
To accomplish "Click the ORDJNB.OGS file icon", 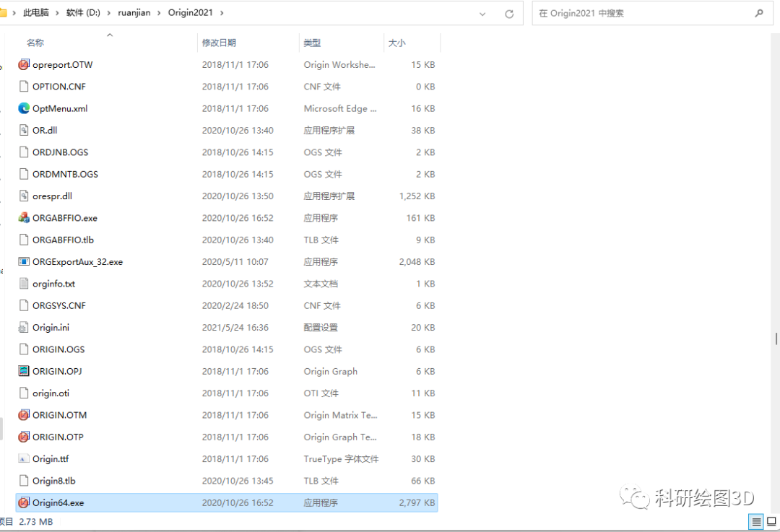I will point(23,152).
